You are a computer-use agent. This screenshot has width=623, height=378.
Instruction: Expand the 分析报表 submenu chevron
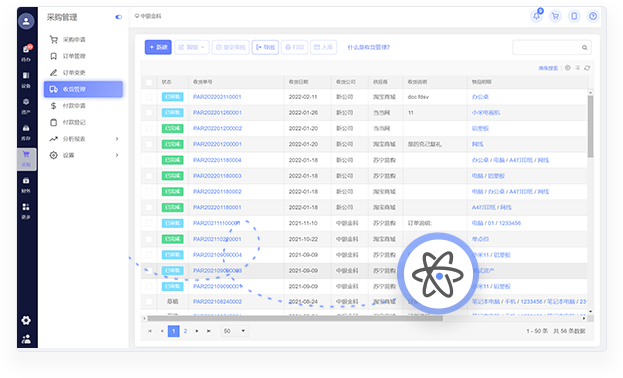(117, 139)
